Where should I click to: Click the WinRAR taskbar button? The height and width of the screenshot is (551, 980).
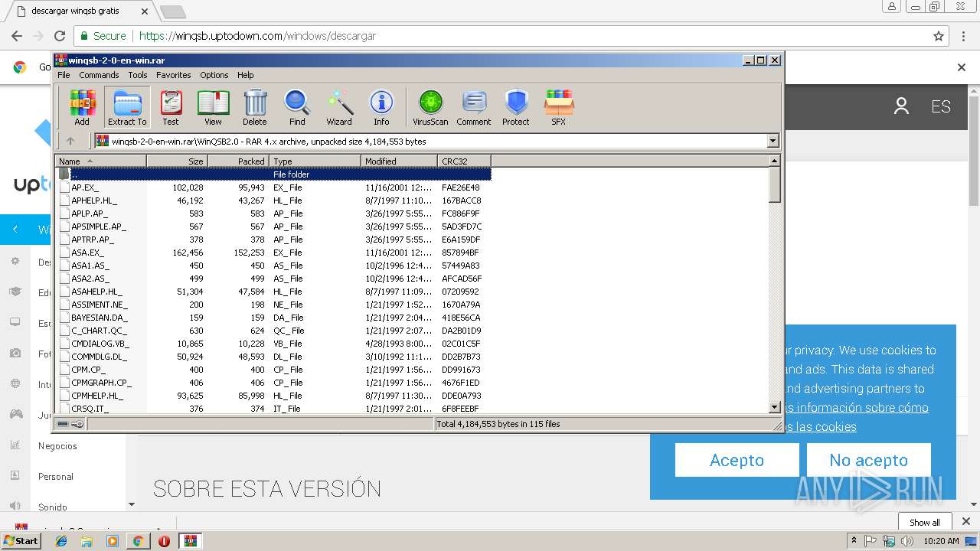coord(190,541)
